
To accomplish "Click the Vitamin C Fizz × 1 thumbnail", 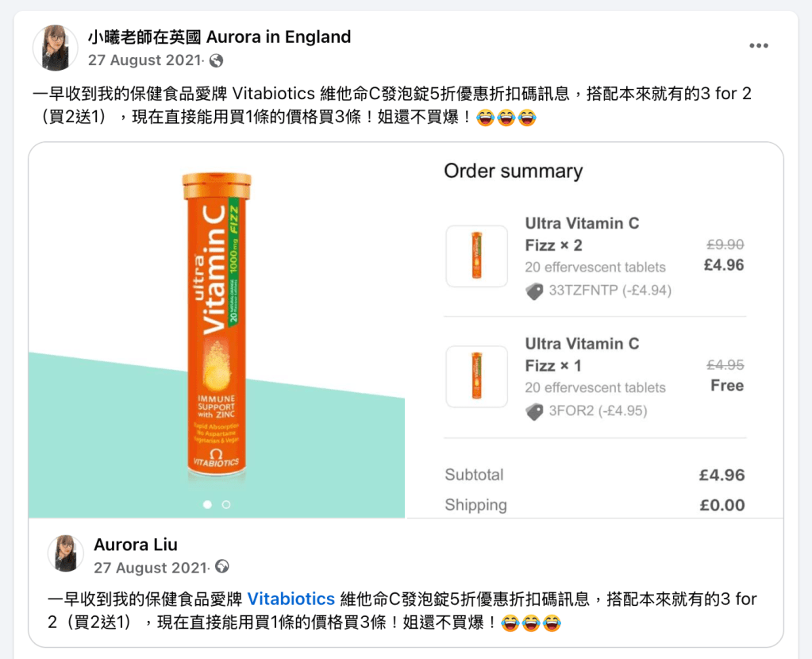I will pos(476,376).
